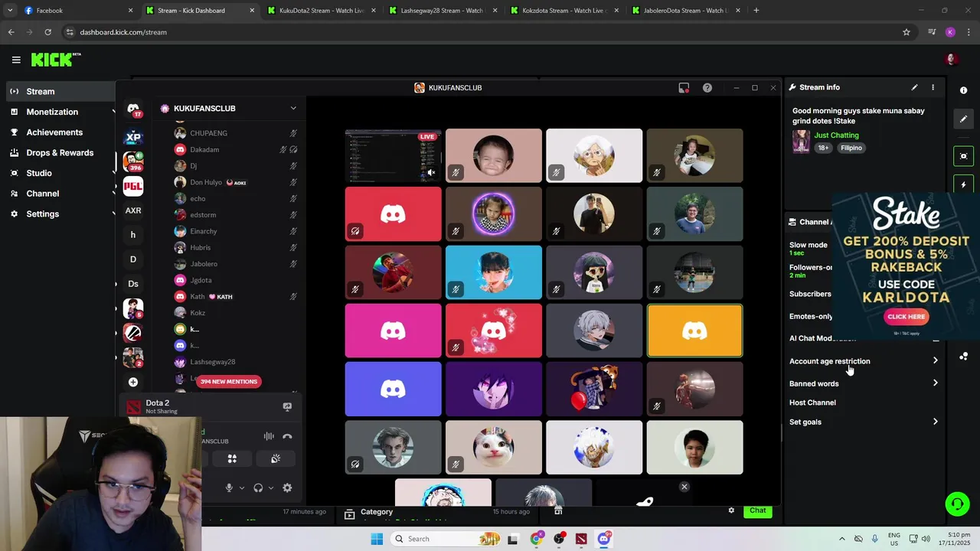The image size is (980, 551).
Task: Open the Ds server in Discord
Action: pyautogui.click(x=133, y=284)
